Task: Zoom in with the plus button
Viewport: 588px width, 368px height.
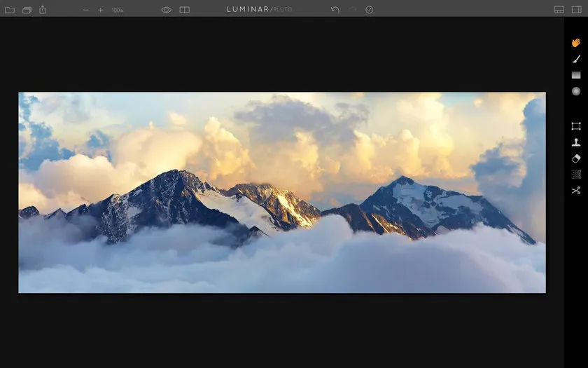Action: tap(101, 10)
